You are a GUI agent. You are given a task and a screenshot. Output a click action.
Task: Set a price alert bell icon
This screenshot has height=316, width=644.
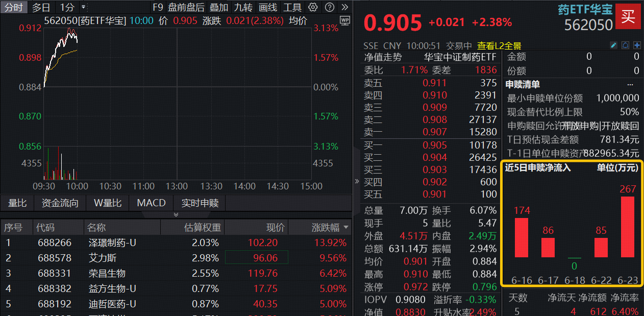coord(625,45)
